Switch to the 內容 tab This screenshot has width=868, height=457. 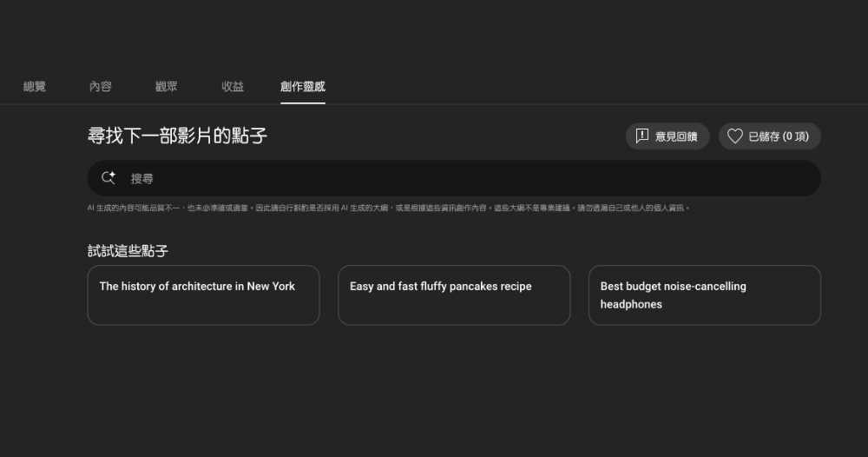pyautogui.click(x=101, y=87)
